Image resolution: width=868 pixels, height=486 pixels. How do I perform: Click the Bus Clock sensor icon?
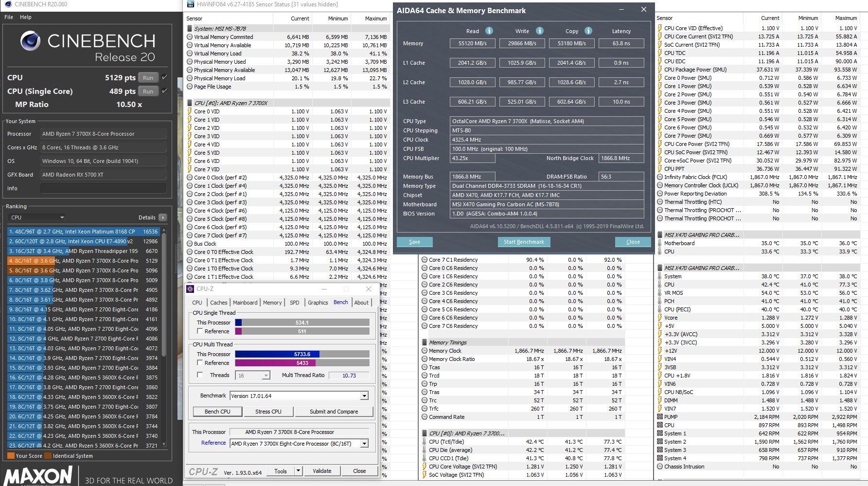click(x=190, y=244)
